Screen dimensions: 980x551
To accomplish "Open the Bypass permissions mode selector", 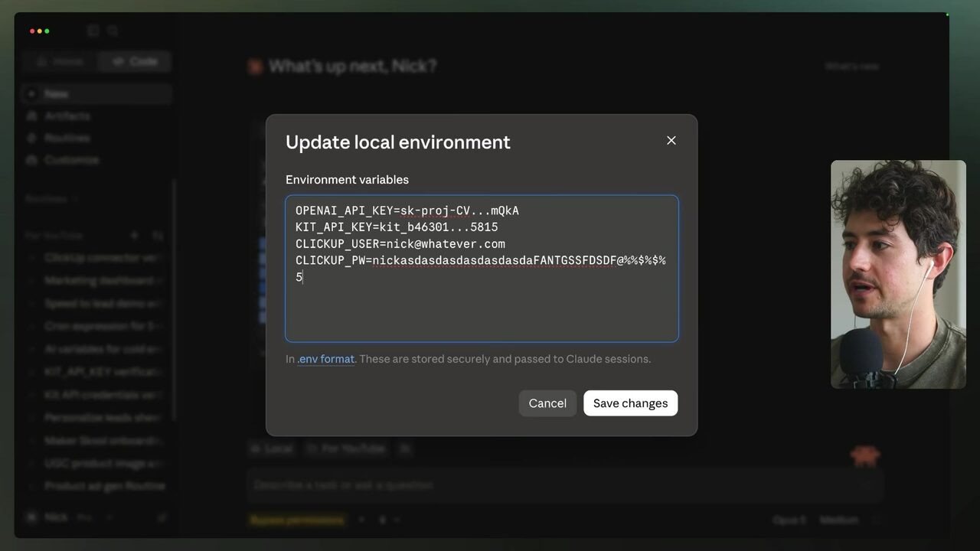I will 297,520.
